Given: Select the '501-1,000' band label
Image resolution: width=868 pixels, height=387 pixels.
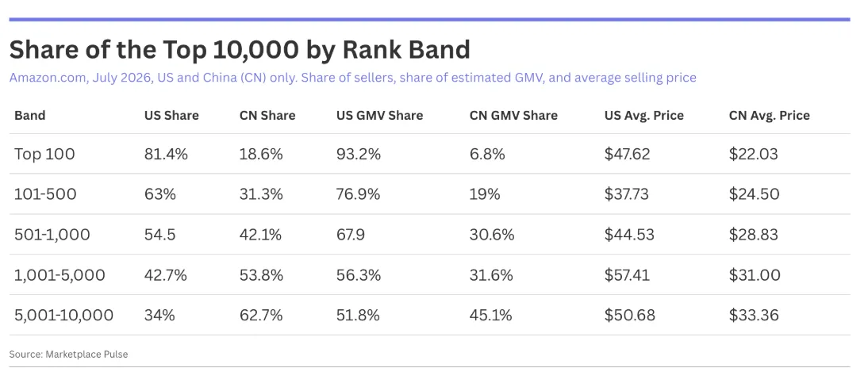Looking at the screenshot, I should (52, 235).
